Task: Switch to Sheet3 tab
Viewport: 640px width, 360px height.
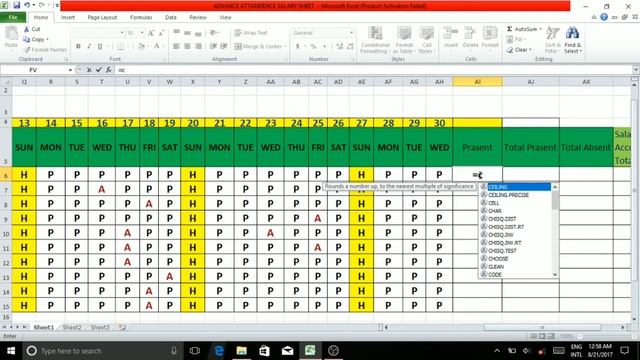Action: (x=100, y=327)
